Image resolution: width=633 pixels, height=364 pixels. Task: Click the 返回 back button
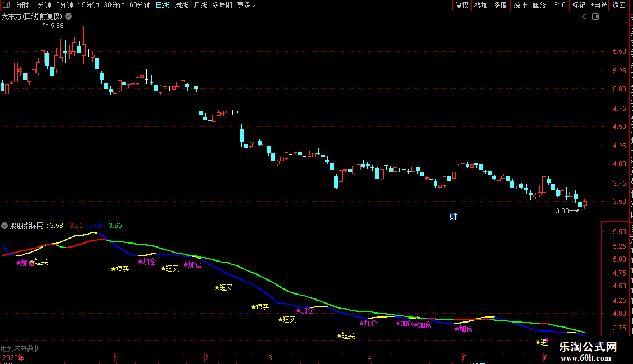point(619,5)
